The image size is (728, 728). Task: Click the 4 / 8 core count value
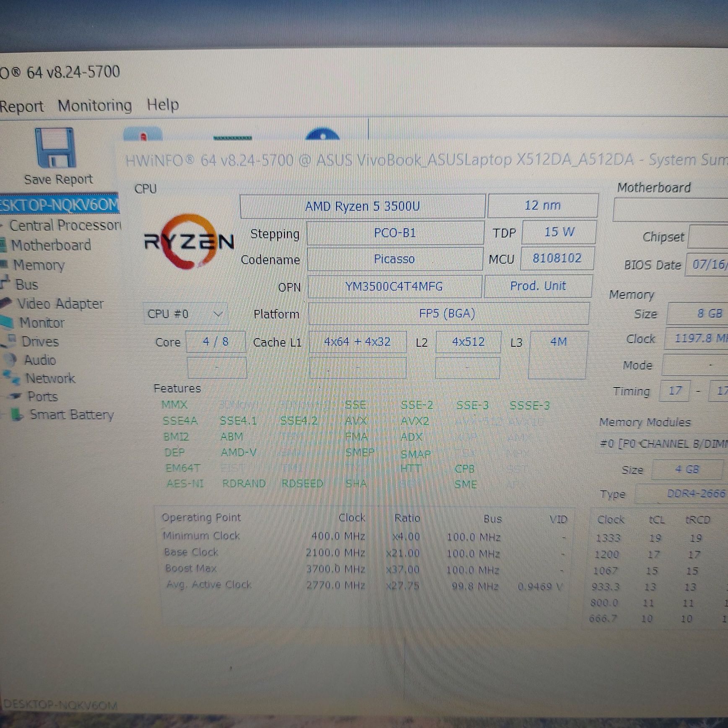216,342
